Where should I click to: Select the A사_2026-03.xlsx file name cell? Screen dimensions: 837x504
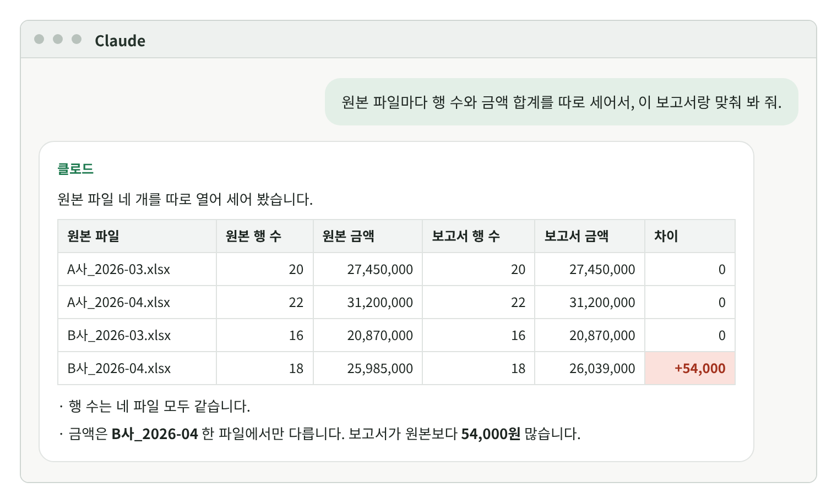click(137, 269)
